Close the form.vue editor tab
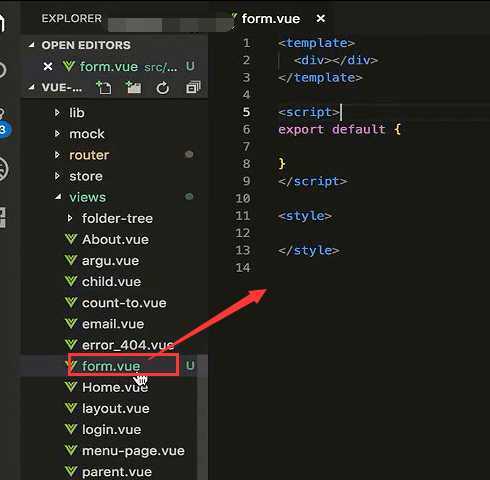Screen dimensions: 490x480 321,18
